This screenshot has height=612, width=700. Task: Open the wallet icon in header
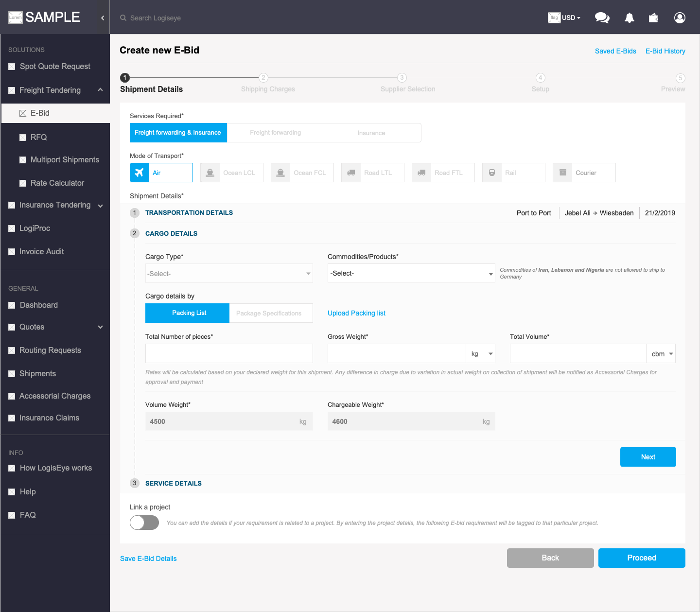[x=654, y=17]
